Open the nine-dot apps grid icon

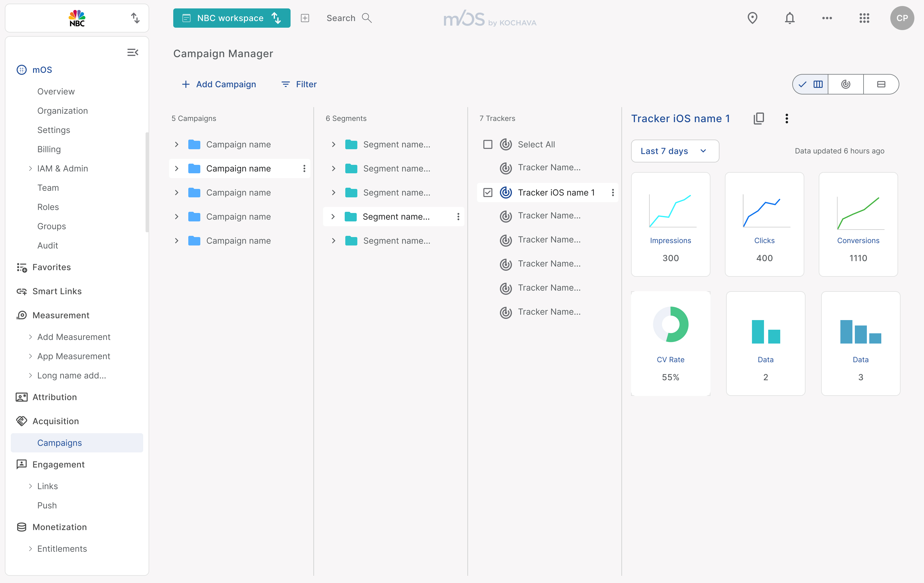pos(864,18)
